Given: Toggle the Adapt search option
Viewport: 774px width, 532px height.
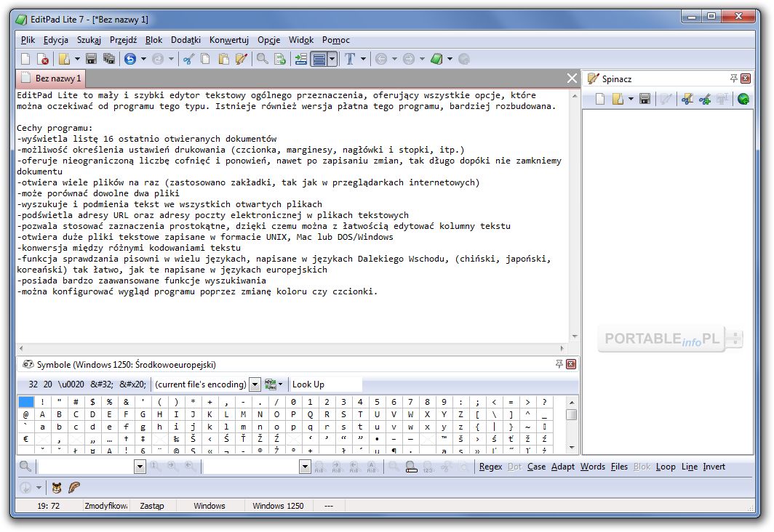Looking at the screenshot, I should pyautogui.click(x=563, y=467).
